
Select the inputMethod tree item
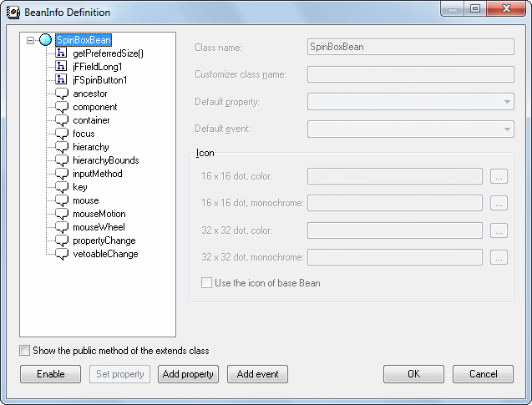point(97,174)
